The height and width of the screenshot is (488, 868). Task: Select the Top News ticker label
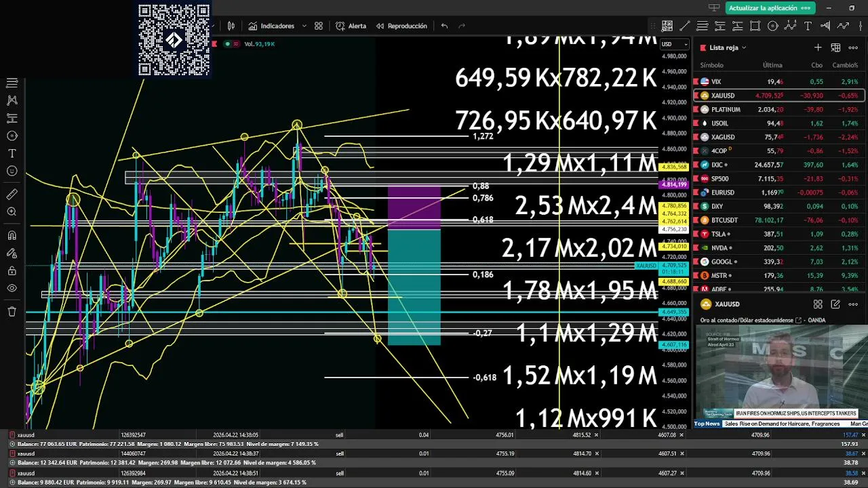point(707,424)
